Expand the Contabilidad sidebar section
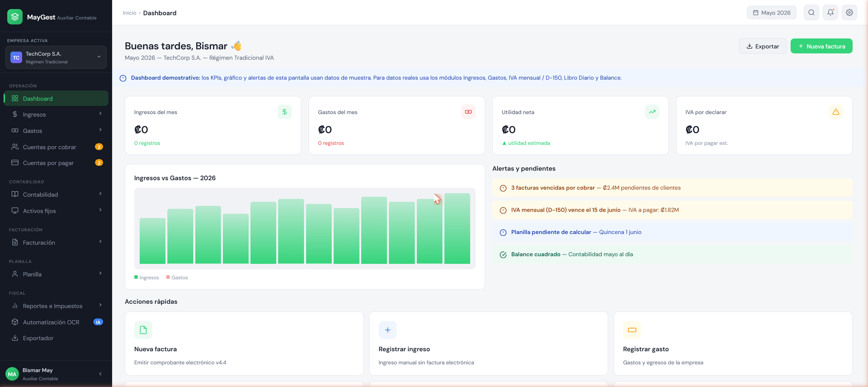Image resolution: width=868 pixels, height=387 pixels. point(56,194)
